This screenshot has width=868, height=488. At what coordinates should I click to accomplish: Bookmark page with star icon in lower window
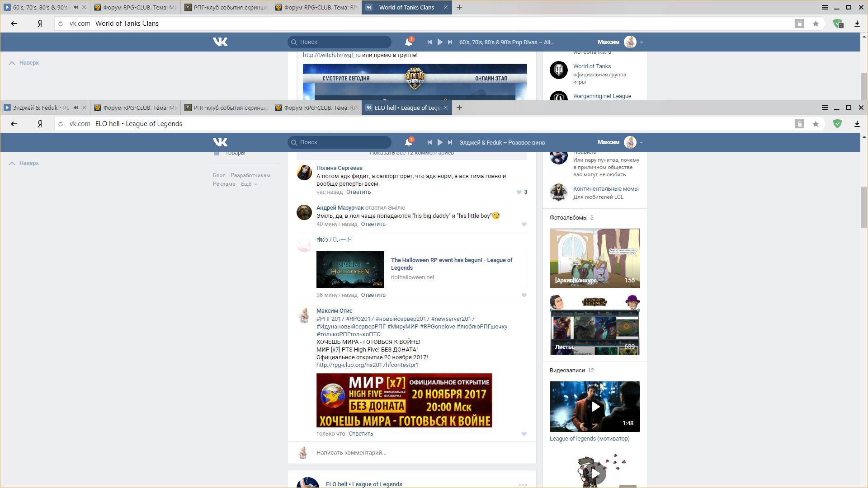tap(816, 124)
